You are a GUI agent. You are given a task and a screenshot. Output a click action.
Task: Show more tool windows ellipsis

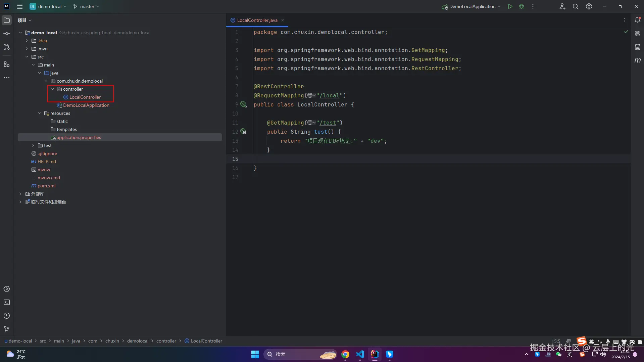tap(7, 78)
